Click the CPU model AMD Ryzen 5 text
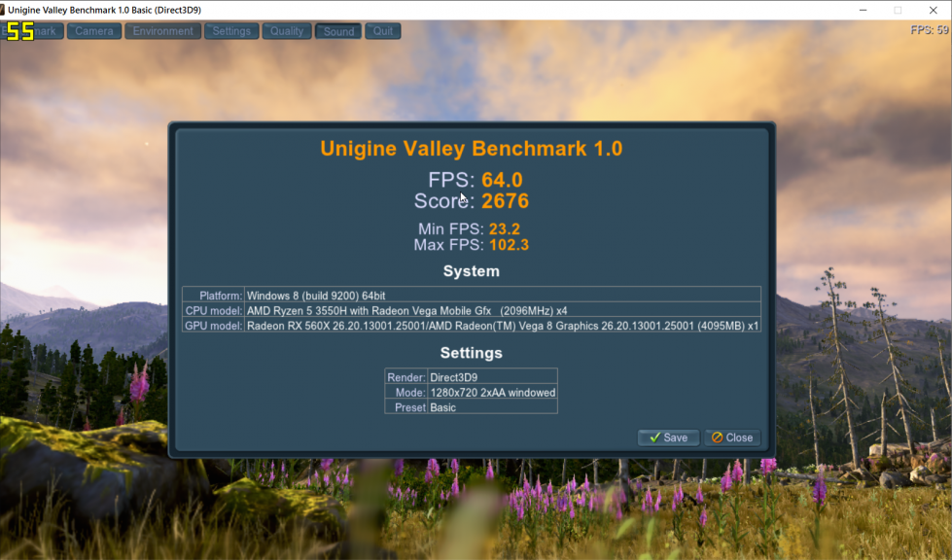This screenshot has width=952, height=560. [406, 311]
